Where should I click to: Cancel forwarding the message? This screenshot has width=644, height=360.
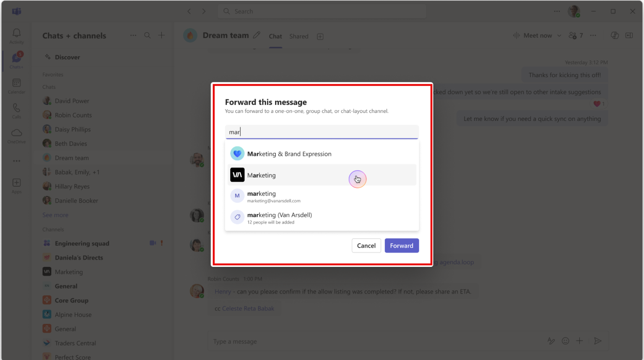tap(366, 245)
